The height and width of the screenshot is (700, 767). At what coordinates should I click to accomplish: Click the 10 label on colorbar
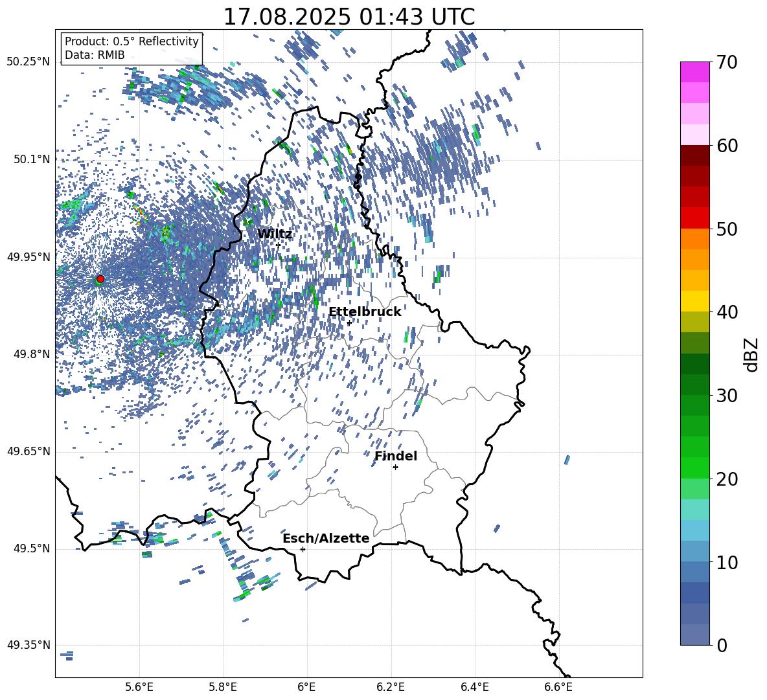(727, 562)
